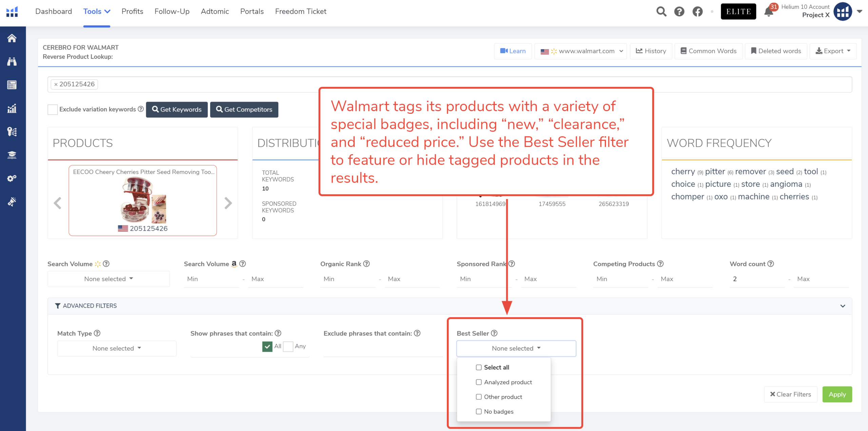This screenshot has width=868, height=431.
Task: Click the gears settings icon in sidebar
Action: 12,178
